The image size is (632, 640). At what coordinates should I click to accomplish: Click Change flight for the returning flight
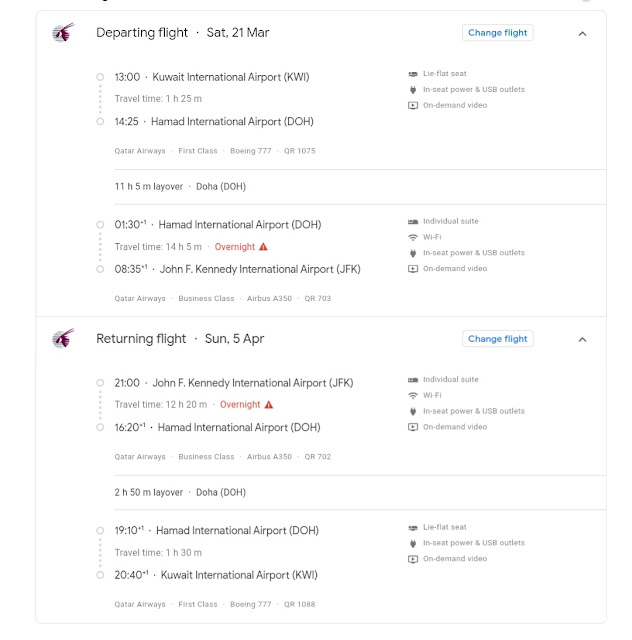497,339
